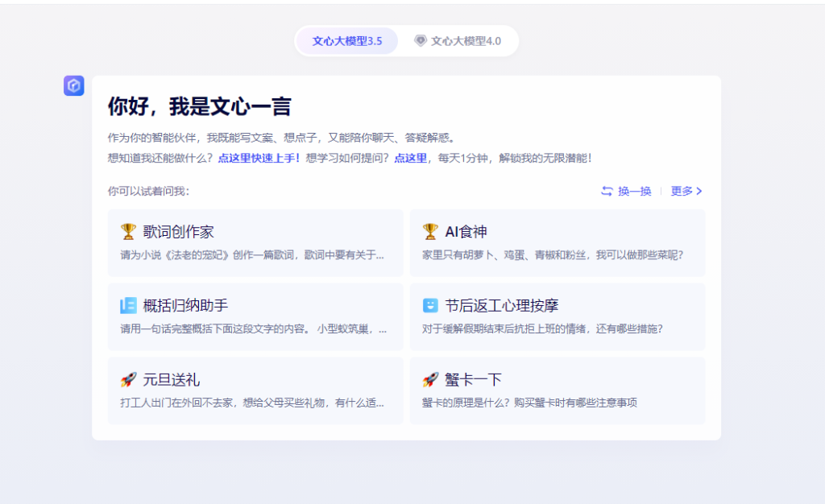Click the list icon beside 概括归纳助手
Image resolution: width=825 pixels, height=504 pixels.
pos(128,306)
